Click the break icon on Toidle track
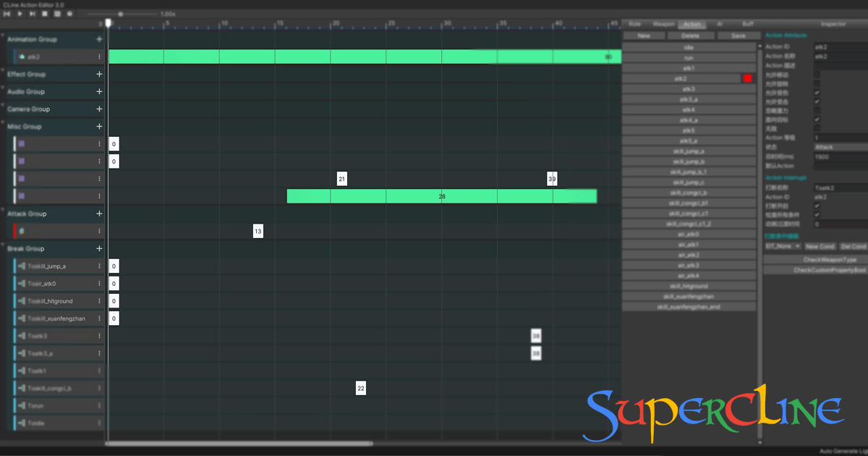The image size is (868, 456). point(22,423)
